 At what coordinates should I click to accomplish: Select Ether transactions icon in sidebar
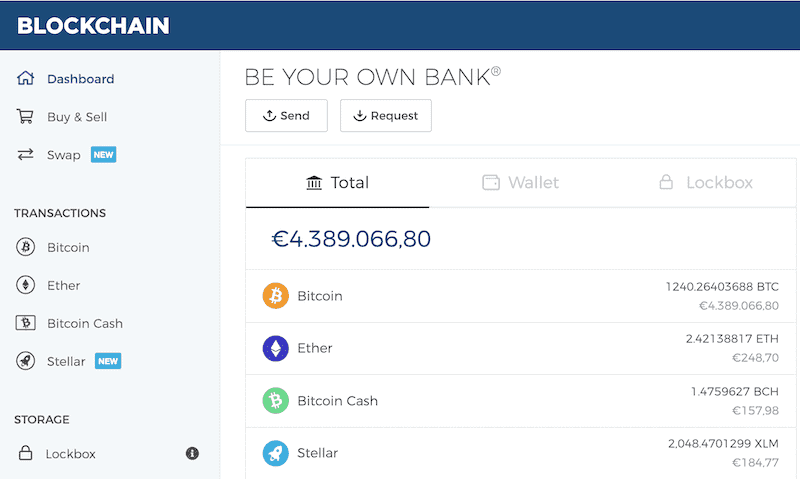point(26,285)
